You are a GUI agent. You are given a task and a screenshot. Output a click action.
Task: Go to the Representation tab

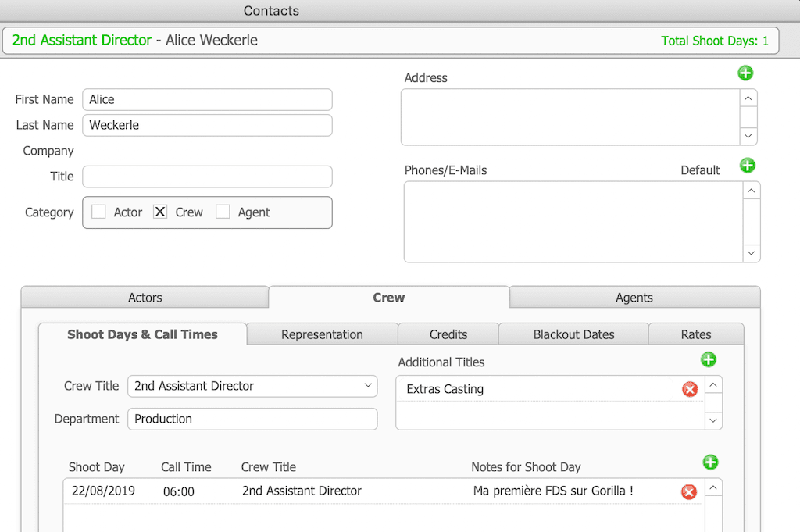pos(322,334)
